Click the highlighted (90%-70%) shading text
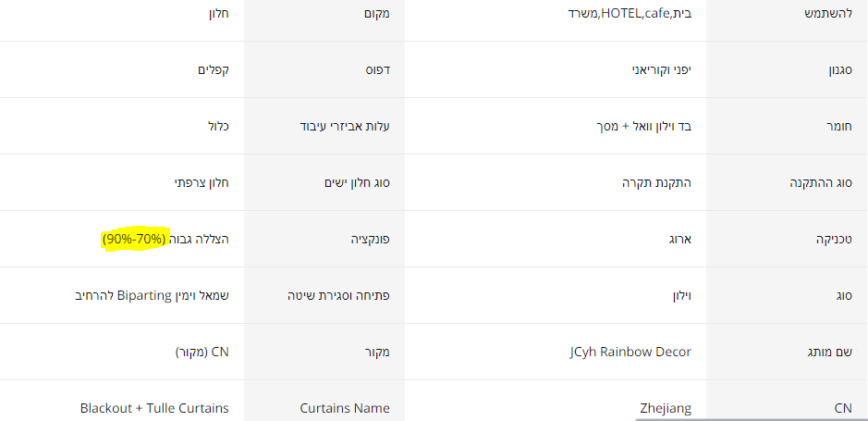This screenshot has height=421, width=868. (133, 239)
